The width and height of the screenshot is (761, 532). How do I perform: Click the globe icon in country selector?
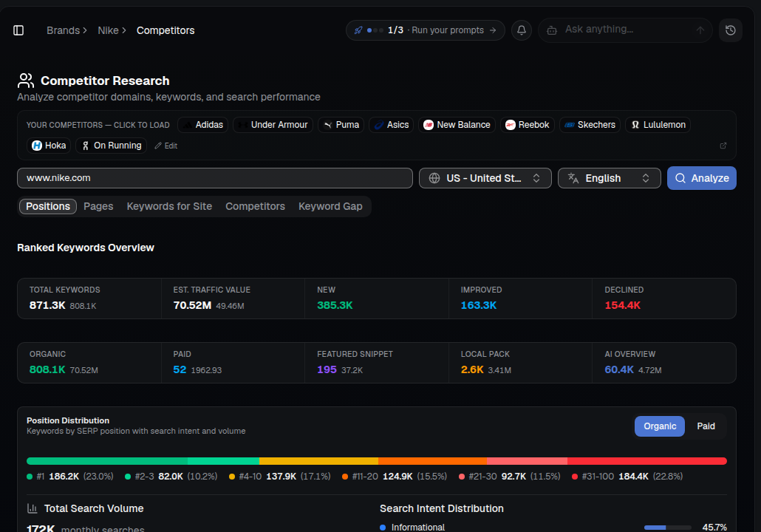point(434,178)
